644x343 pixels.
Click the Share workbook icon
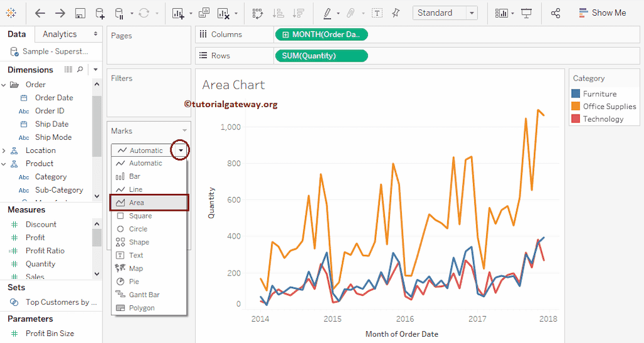(x=555, y=13)
